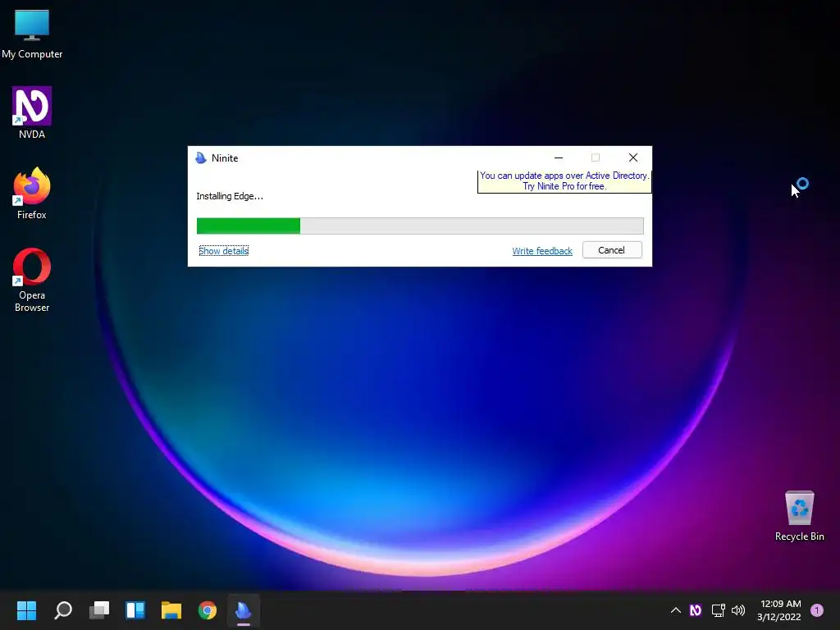
Task: Open the My Computer desktop icon
Action: [32, 34]
